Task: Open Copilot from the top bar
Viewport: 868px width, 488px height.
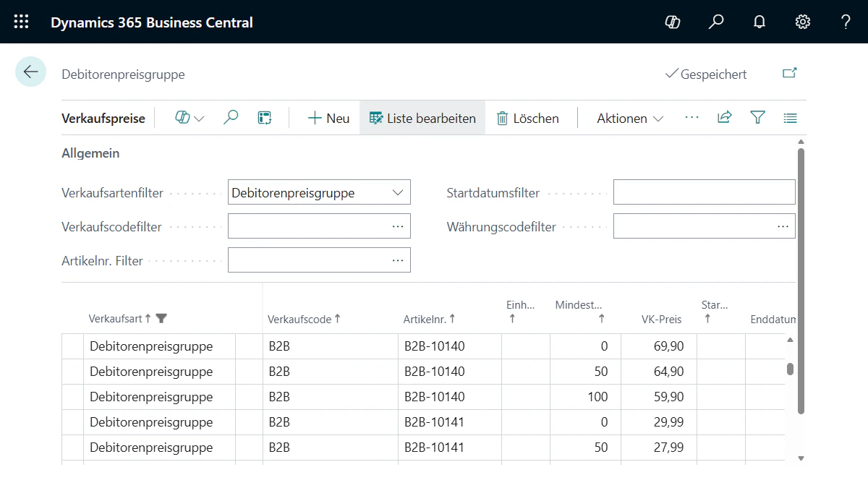Action: coord(673,22)
